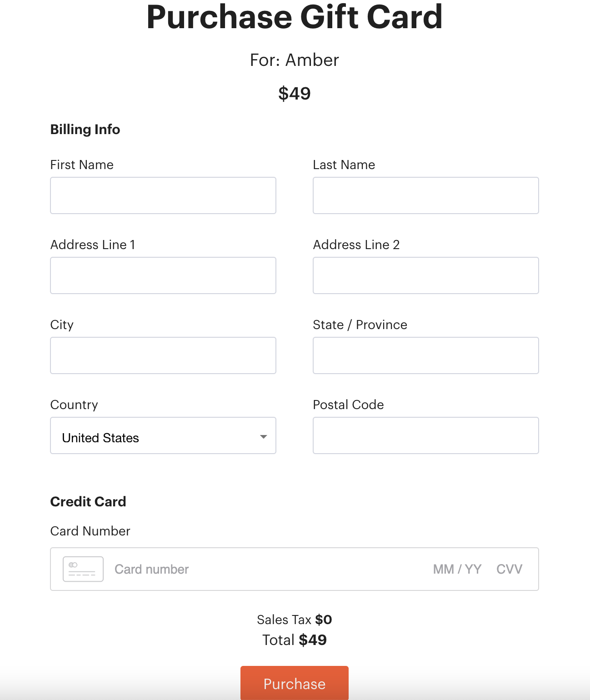
Task: Click the City text box
Action: pos(163,355)
